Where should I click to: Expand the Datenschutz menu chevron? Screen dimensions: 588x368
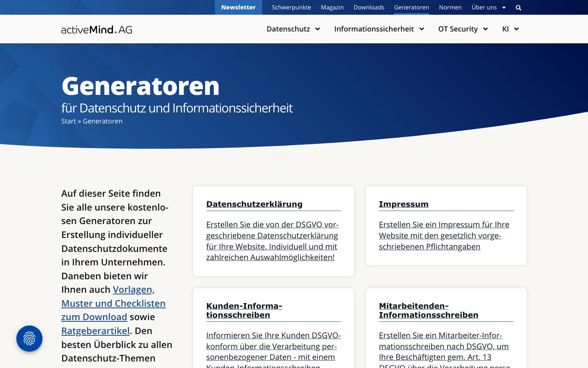pyautogui.click(x=318, y=29)
